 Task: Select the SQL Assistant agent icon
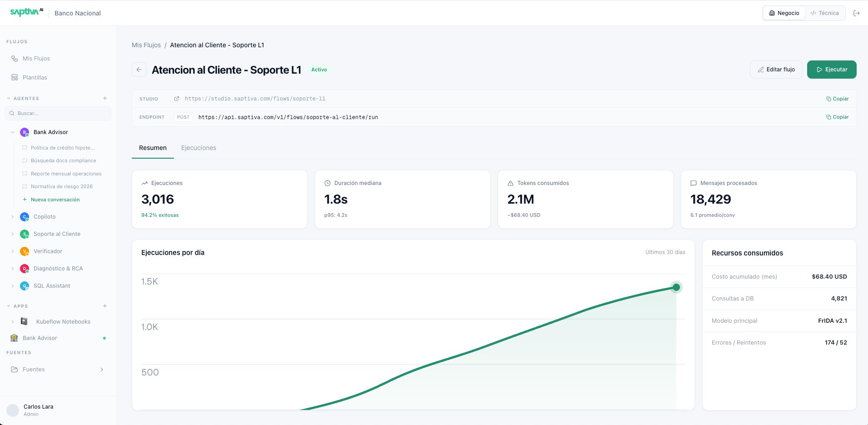[x=24, y=285]
